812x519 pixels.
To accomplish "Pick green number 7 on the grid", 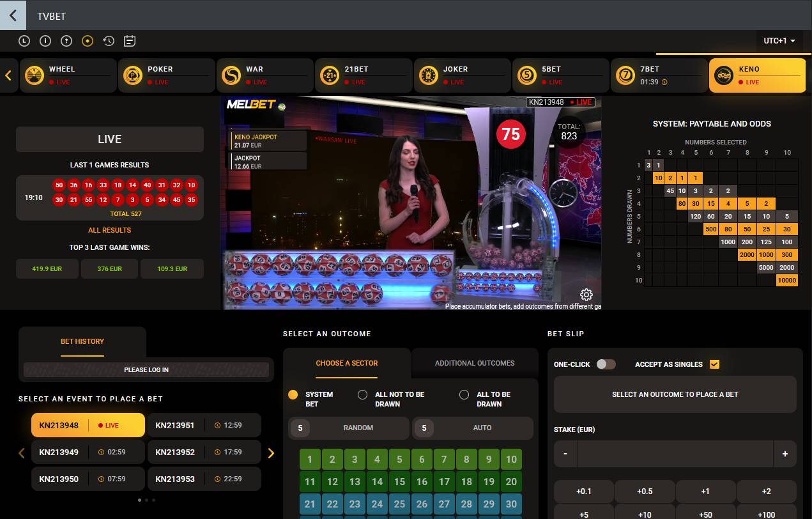I will [x=444, y=459].
